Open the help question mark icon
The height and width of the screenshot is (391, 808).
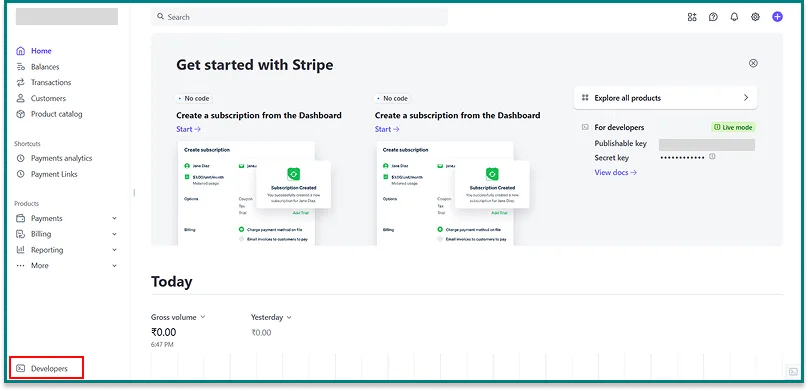(713, 17)
